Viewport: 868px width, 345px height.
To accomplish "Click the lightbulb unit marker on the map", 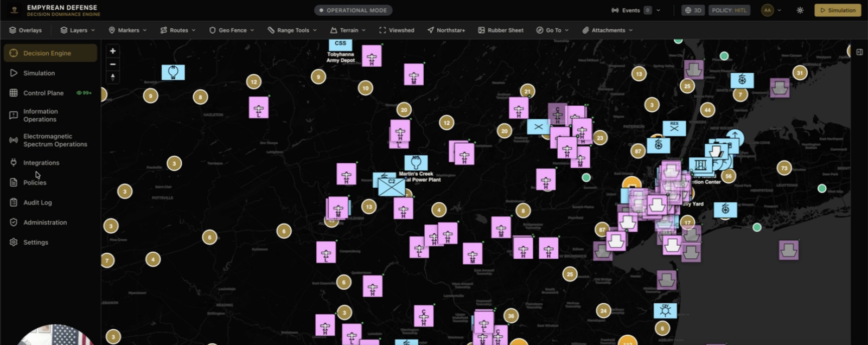I will click(173, 72).
